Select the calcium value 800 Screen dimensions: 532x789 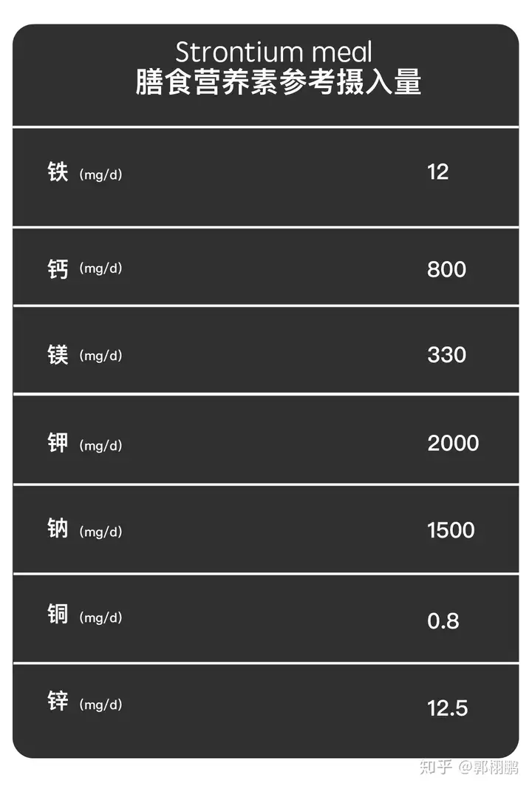(446, 269)
